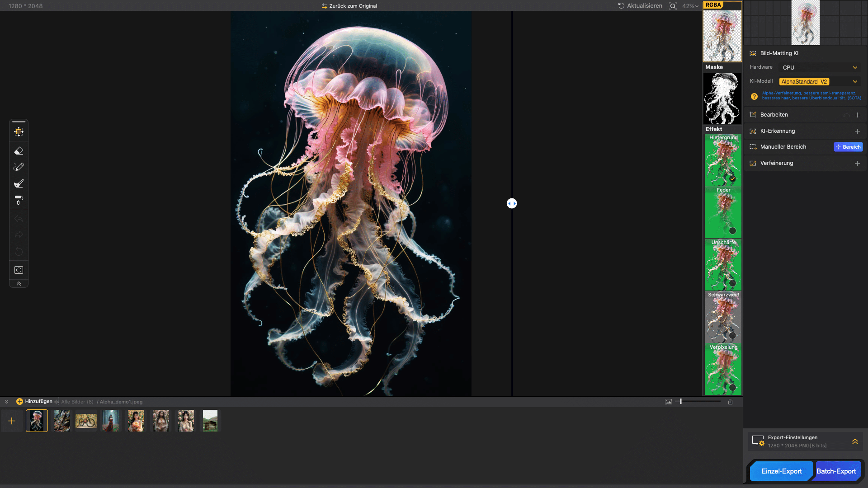This screenshot has height=488, width=868.
Task: Click the zoom magnifier icon in top bar
Action: tap(673, 6)
